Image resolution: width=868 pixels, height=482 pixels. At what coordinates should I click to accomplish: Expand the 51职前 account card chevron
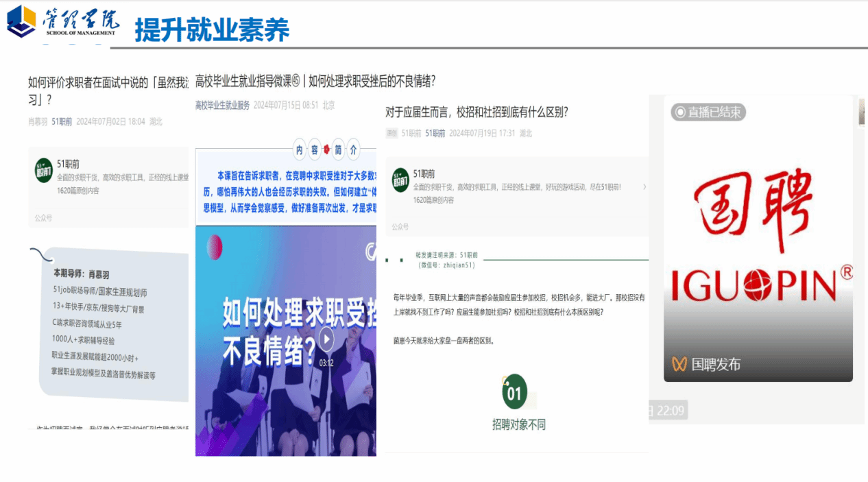(644, 186)
